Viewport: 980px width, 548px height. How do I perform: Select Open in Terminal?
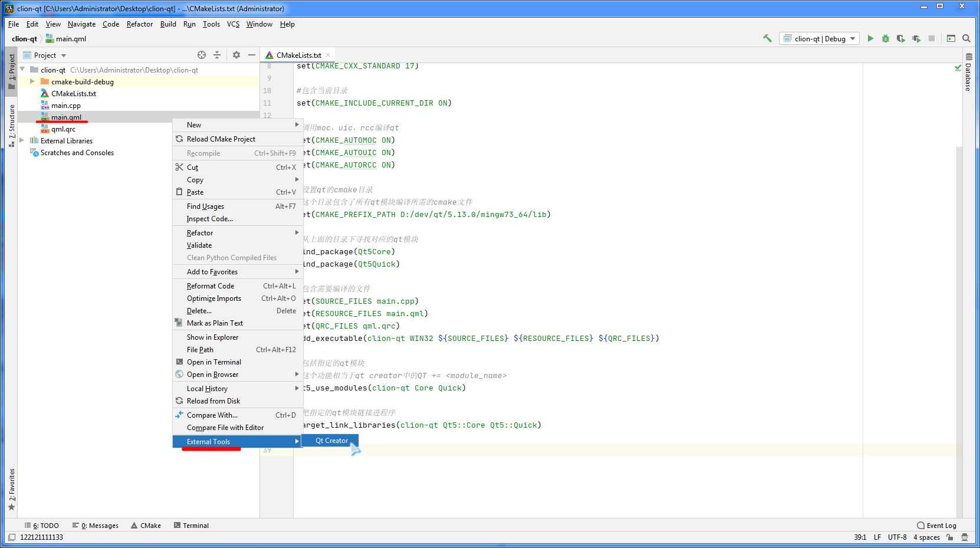[237, 362]
